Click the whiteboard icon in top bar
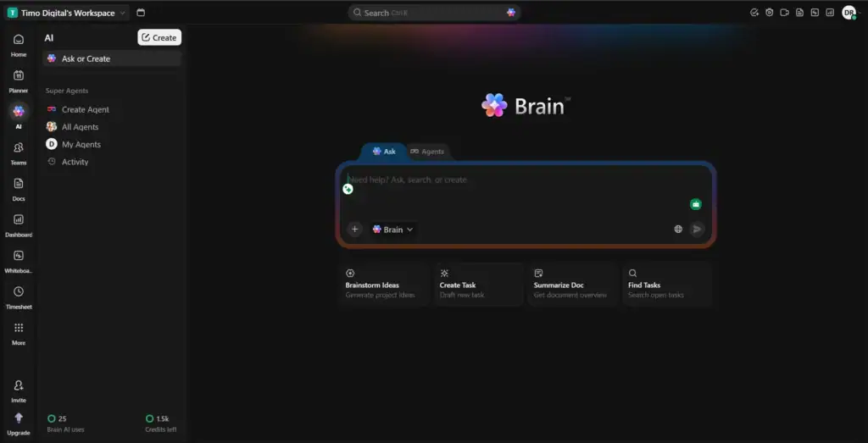The height and width of the screenshot is (443, 868). point(815,12)
